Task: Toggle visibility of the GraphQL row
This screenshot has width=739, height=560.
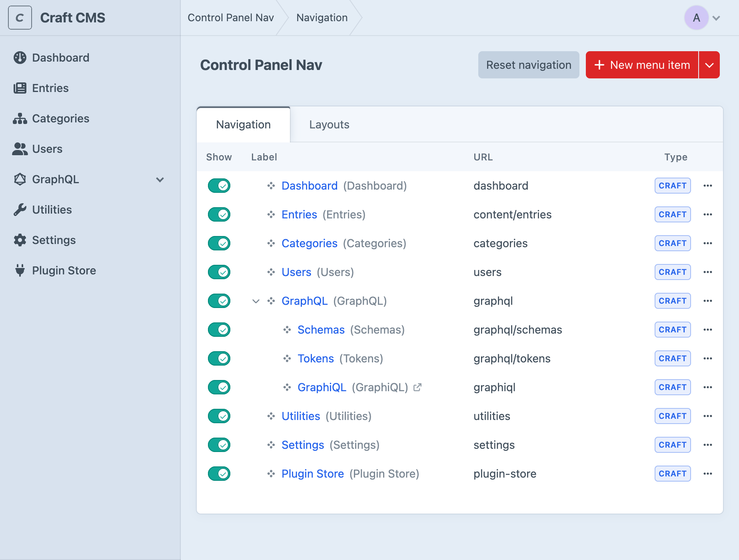Action: click(x=219, y=301)
